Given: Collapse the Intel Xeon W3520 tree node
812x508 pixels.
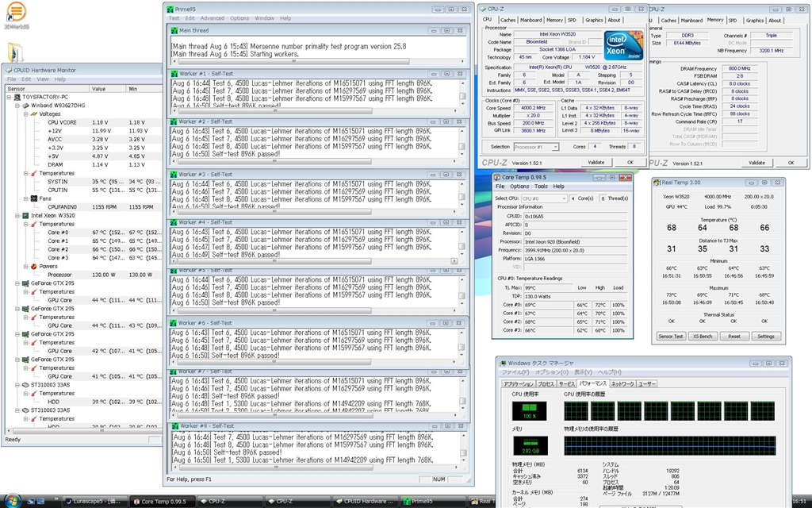Looking at the screenshot, I should coord(17,215).
